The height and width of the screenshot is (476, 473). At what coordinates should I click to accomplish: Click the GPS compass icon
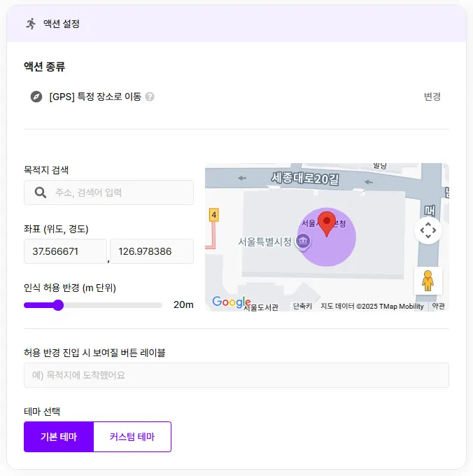coord(36,97)
